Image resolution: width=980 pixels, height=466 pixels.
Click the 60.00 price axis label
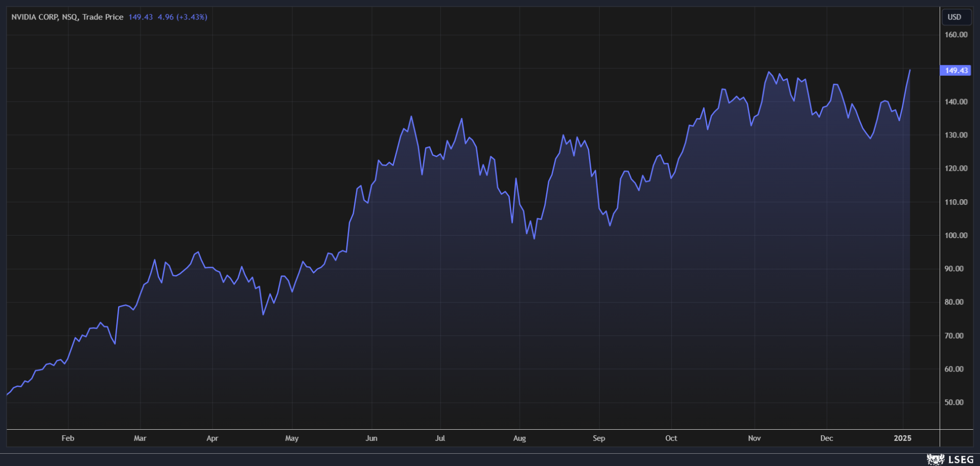coord(954,368)
